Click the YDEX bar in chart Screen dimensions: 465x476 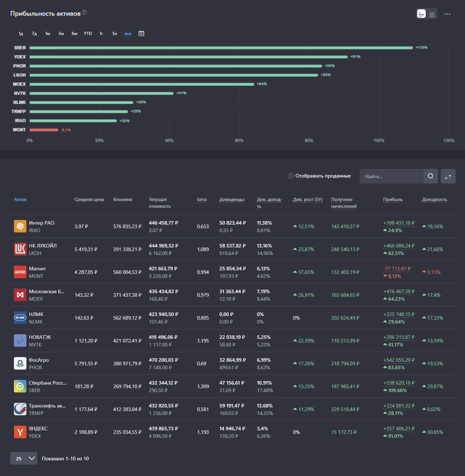click(x=189, y=57)
